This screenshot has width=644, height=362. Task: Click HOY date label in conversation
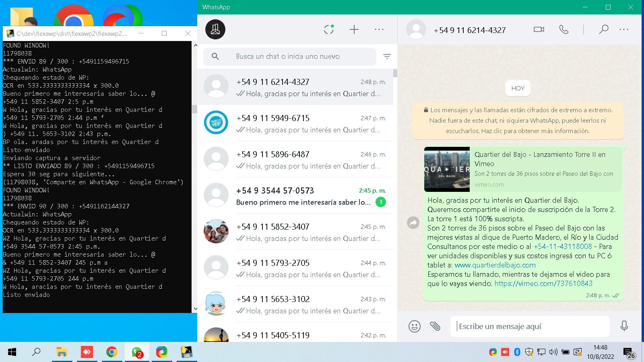pyautogui.click(x=518, y=88)
